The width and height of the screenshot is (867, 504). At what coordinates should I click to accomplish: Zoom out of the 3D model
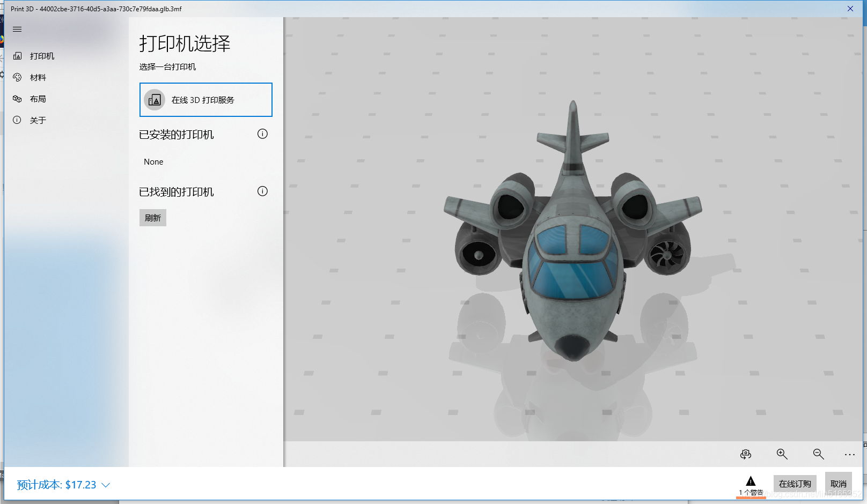coord(818,454)
